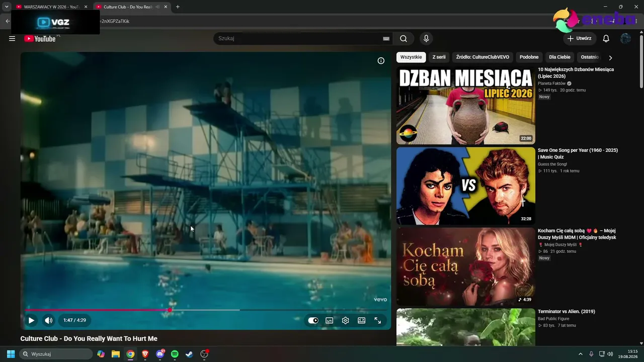Screen dimensions: 644x362
Task: Click the taskbar Wyszukaj search box
Action: coord(56,354)
